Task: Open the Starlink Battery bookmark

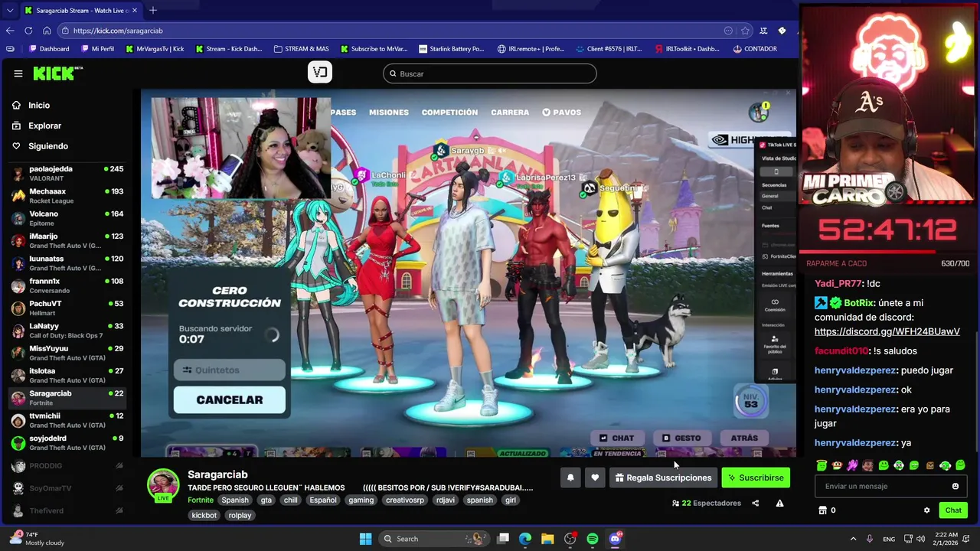Action: point(452,49)
